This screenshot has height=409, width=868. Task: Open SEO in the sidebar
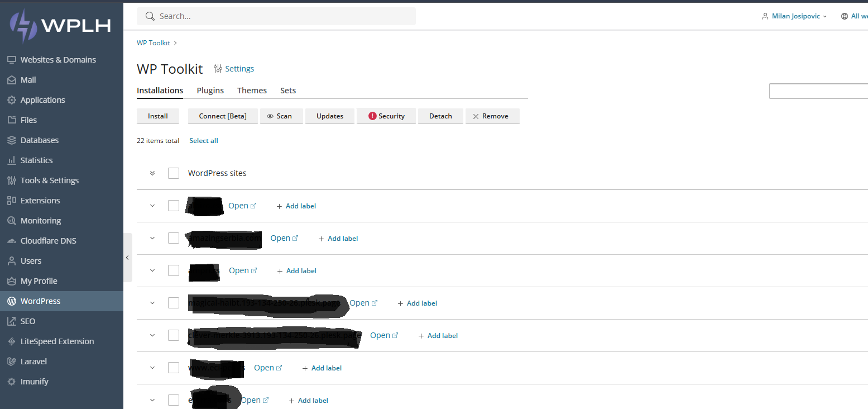coord(61,321)
